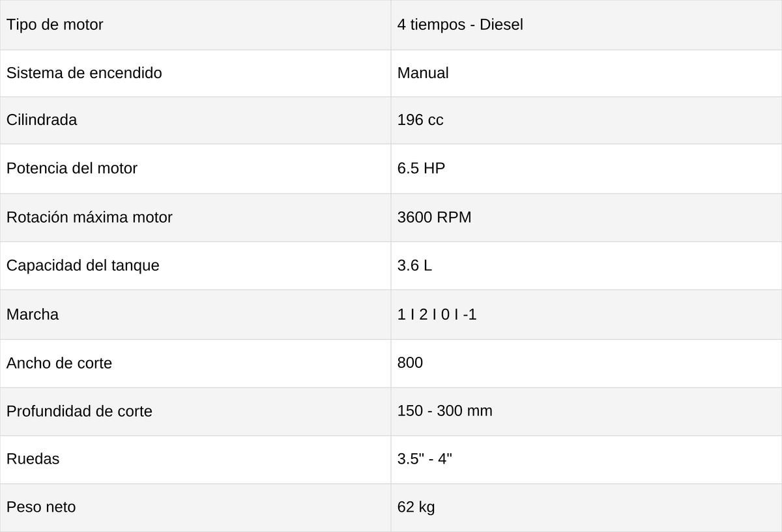Click the 'Potencia del motor' label
The image size is (782, 532).
[72, 168]
